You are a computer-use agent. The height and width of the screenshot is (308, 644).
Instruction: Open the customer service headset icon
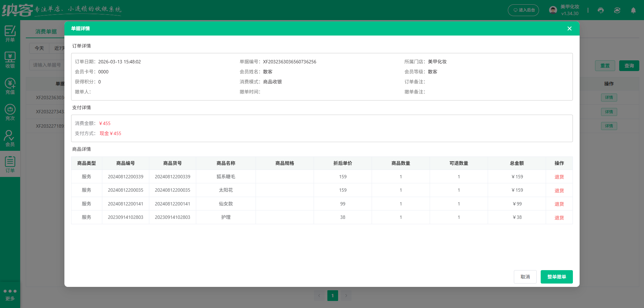(600, 10)
